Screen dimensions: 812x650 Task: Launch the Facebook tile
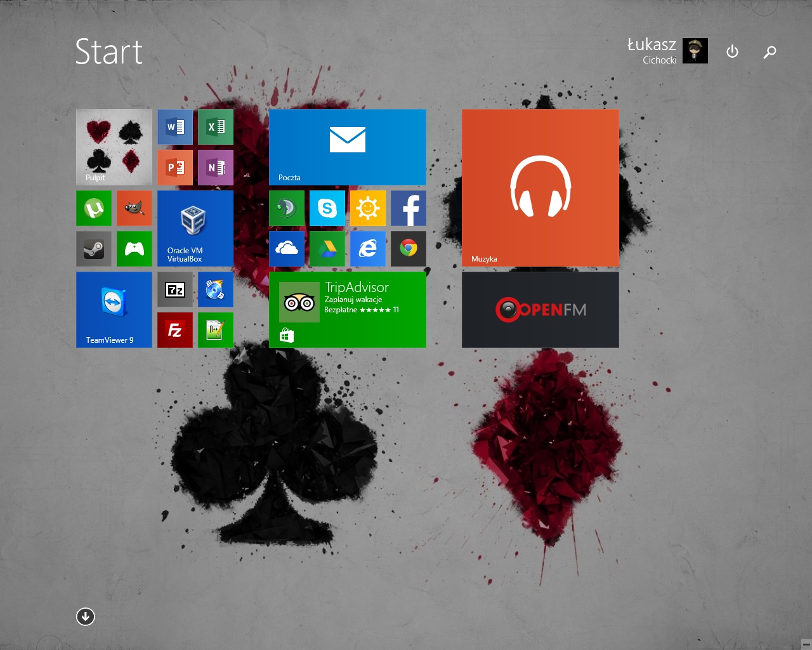(409, 208)
